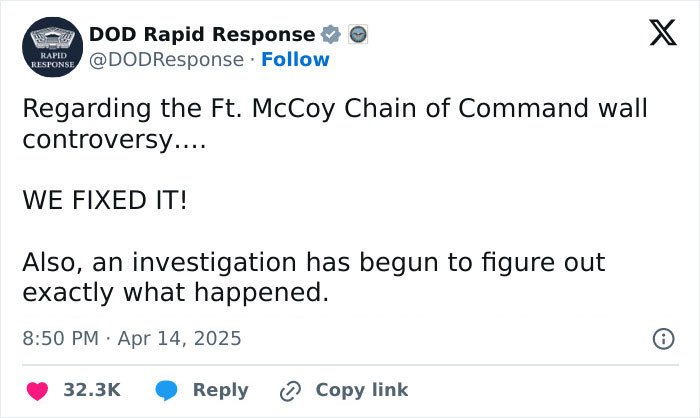Open the DOD Rapid Response avatar
Screen dimensions: 700x418
coord(49,46)
